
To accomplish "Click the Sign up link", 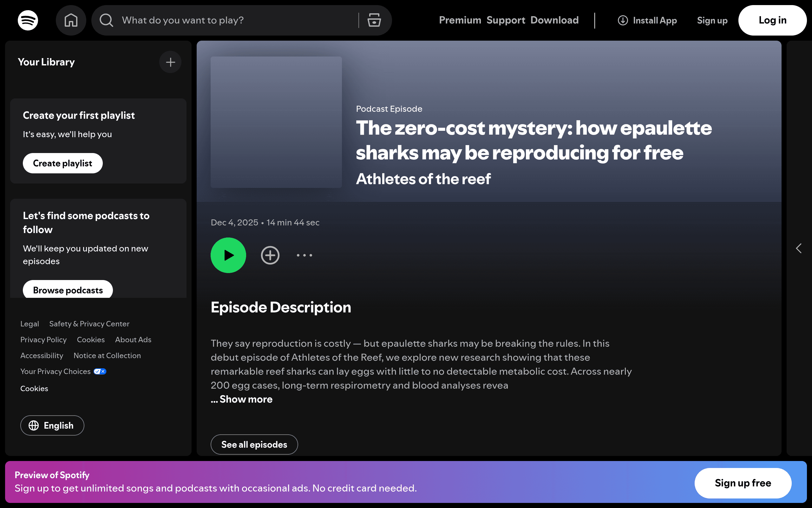I will click(x=712, y=21).
